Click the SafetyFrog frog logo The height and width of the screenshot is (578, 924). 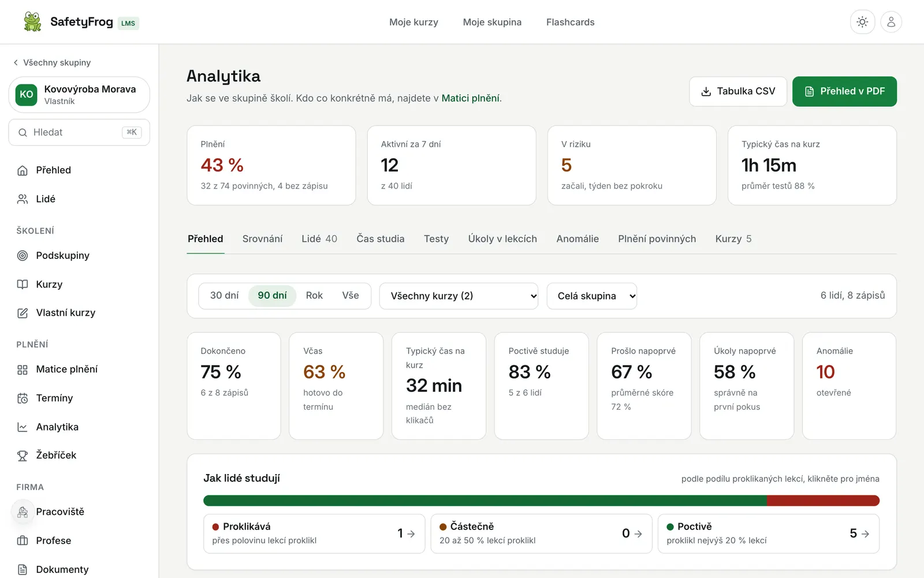[32, 22]
